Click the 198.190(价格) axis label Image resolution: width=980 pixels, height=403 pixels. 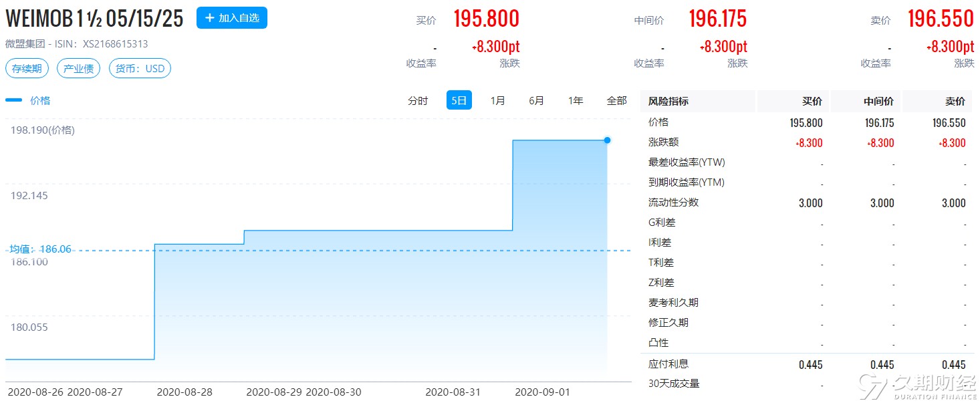43,130
